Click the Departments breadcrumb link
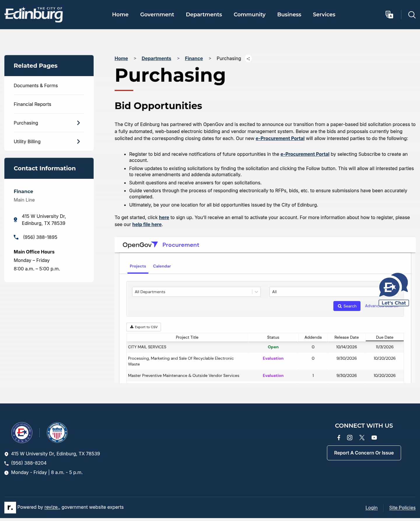Image resolution: width=420 pixels, height=521 pixels. click(x=156, y=58)
